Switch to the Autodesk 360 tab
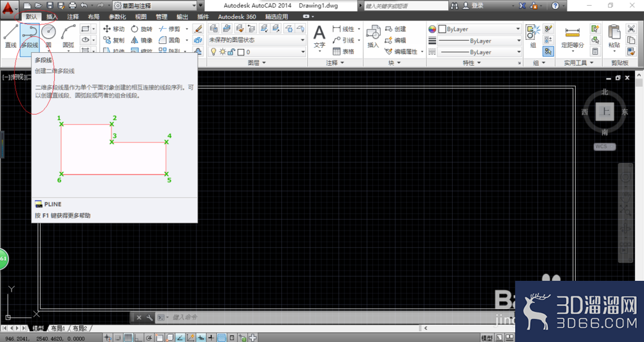 click(236, 16)
